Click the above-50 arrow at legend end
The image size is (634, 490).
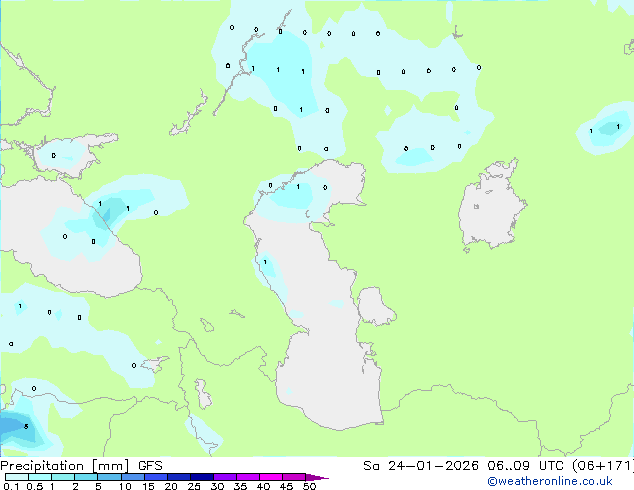316,477
